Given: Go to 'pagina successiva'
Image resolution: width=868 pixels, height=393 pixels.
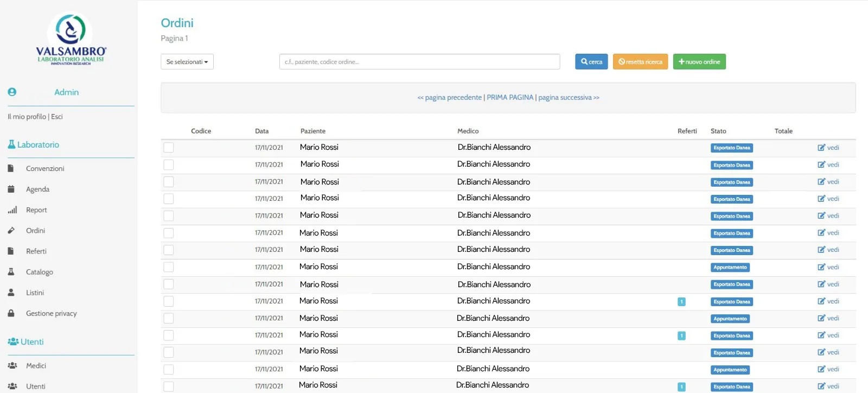Looking at the screenshot, I should (x=569, y=98).
